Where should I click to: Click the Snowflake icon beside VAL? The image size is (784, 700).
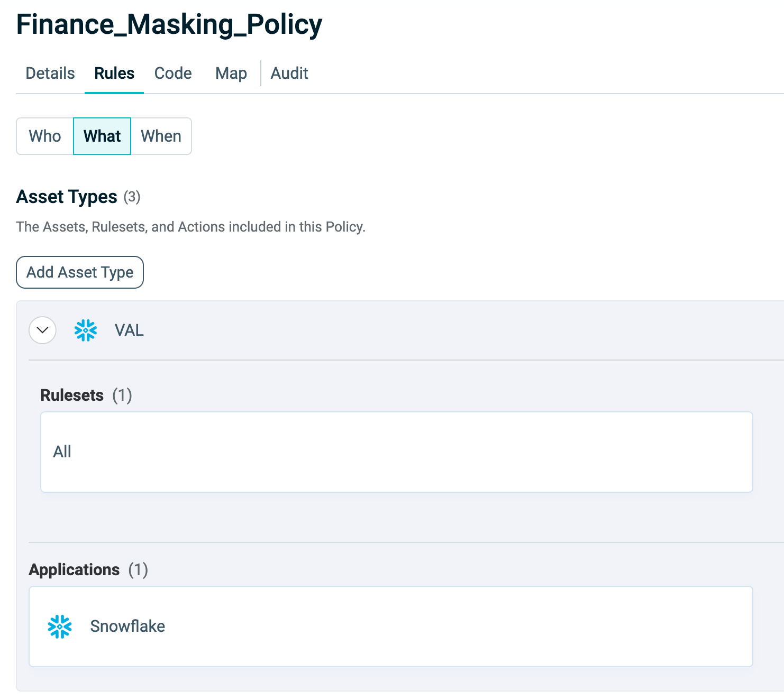86,330
